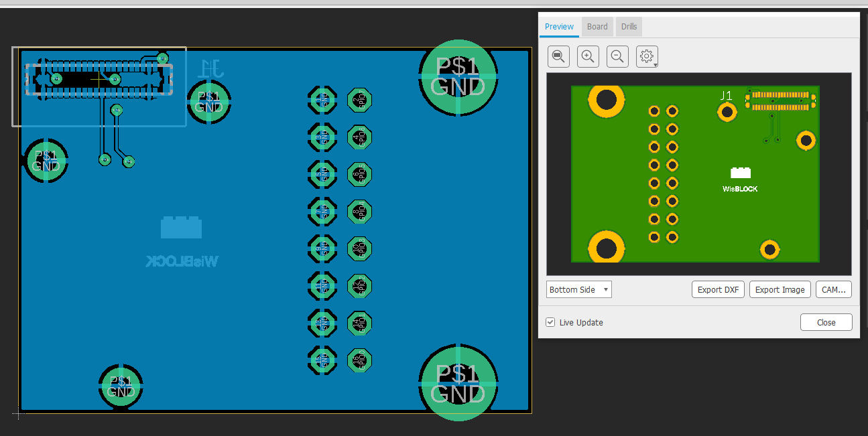The image size is (868, 436).
Task: Switch to the Board tab
Action: point(597,26)
